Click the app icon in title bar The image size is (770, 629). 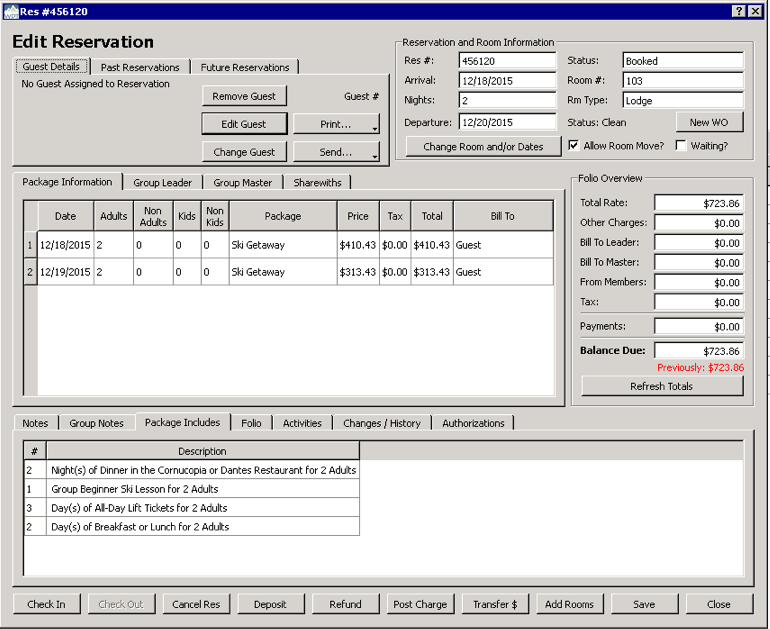click(x=11, y=12)
